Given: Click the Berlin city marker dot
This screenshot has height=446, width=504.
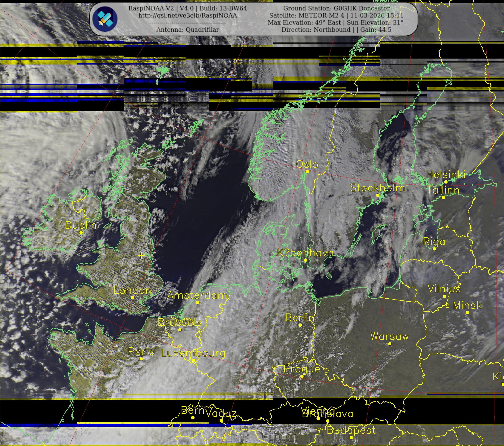Looking at the screenshot, I should 300,325.
